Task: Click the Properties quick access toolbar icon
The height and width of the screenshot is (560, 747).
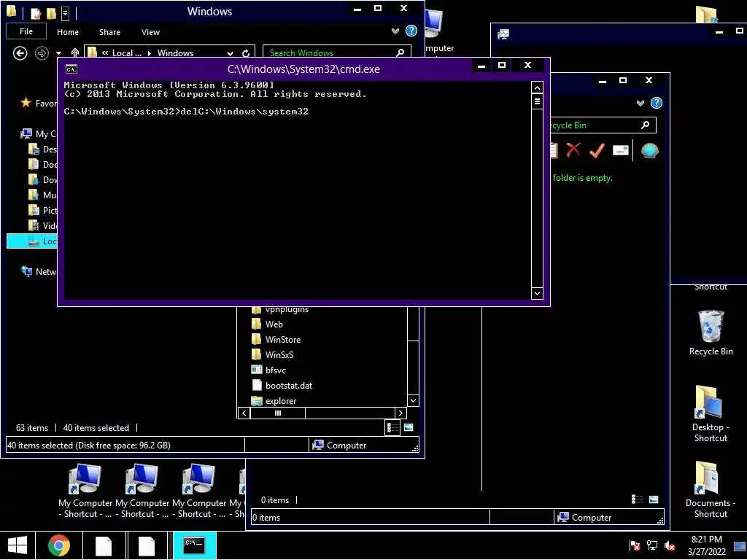Action: point(36,13)
